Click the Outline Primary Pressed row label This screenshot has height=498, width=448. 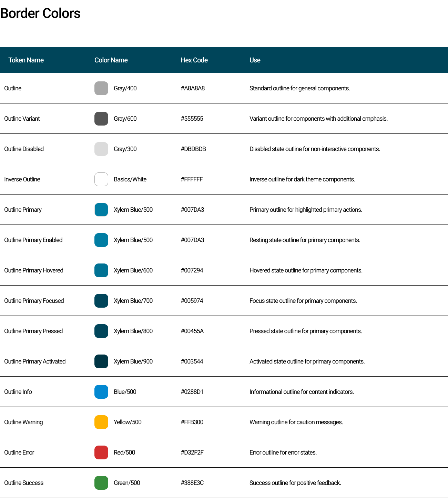click(x=33, y=331)
